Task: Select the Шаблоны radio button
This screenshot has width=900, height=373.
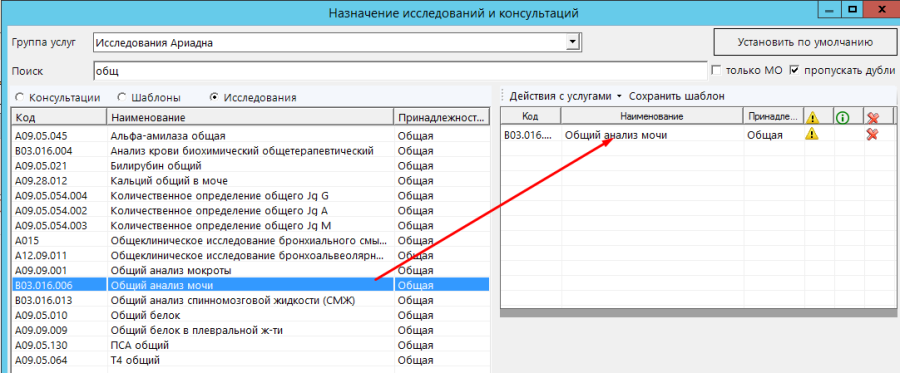Action: 122,98
